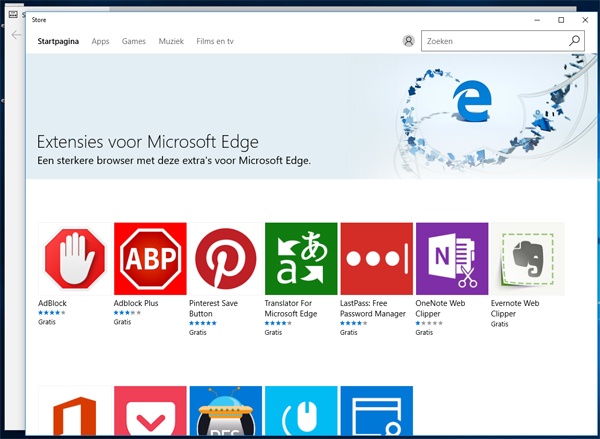
Task: Click the Gratis label under Adblock Plus
Action: [x=122, y=322]
